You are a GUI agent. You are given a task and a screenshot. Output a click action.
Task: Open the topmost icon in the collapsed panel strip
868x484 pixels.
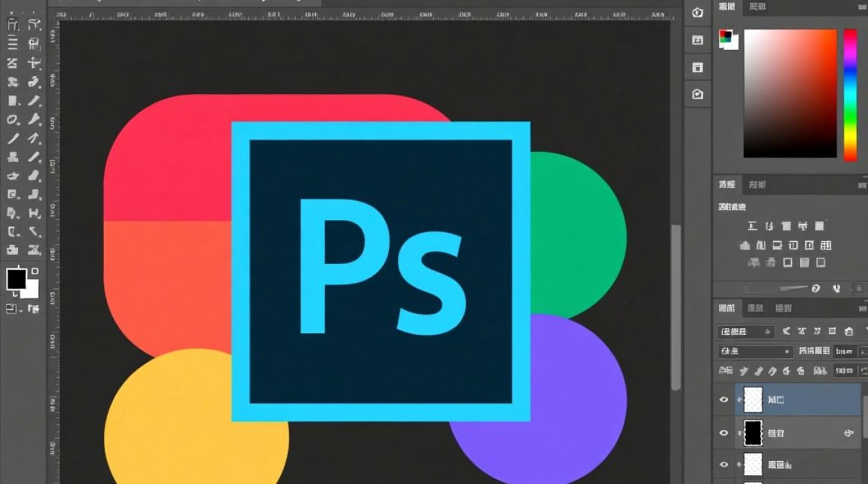click(697, 12)
